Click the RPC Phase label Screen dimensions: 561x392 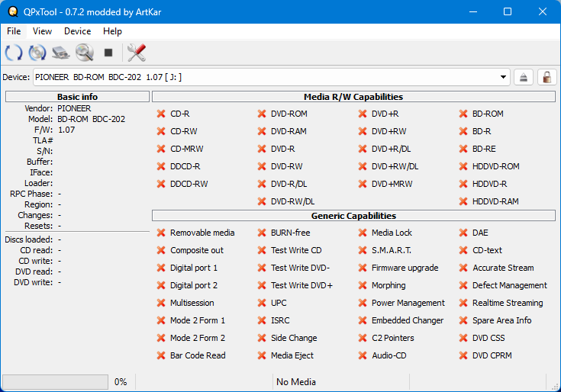click(x=31, y=194)
